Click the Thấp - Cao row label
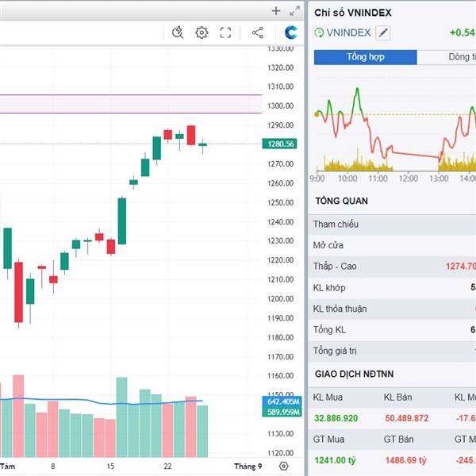 [x=335, y=267]
